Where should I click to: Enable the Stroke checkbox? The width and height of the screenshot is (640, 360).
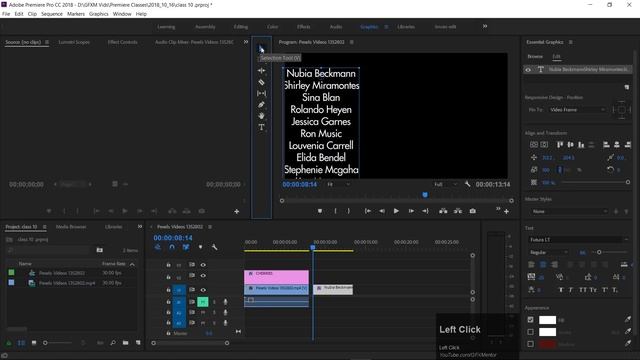pyautogui.click(x=530, y=332)
